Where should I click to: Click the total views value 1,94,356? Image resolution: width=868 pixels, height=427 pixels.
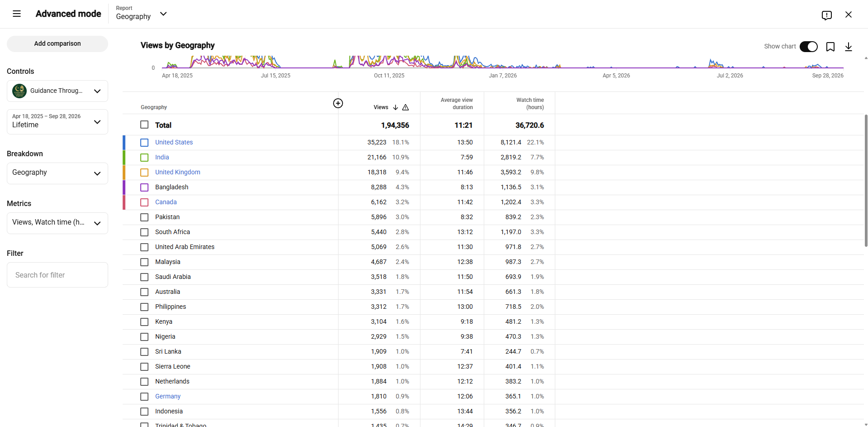[395, 125]
